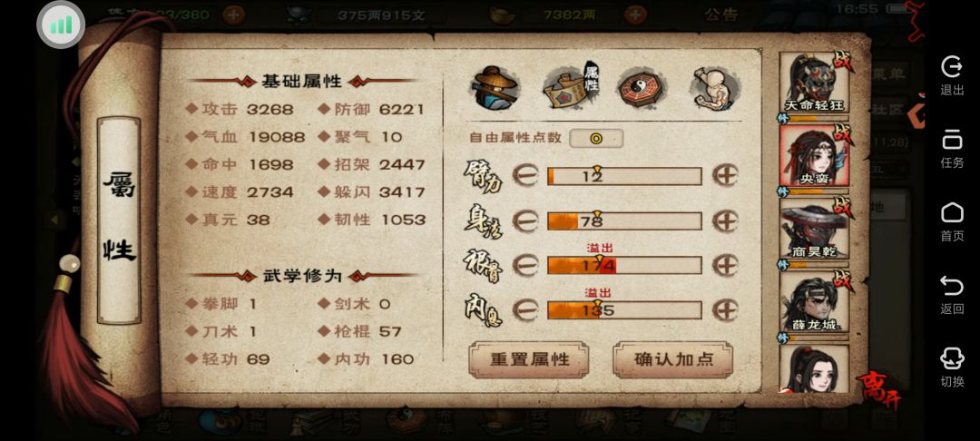This screenshot has height=441, width=980.
Task: Decrease 臂力 with the minus button
Action: pyautogui.click(x=525, y=175)
